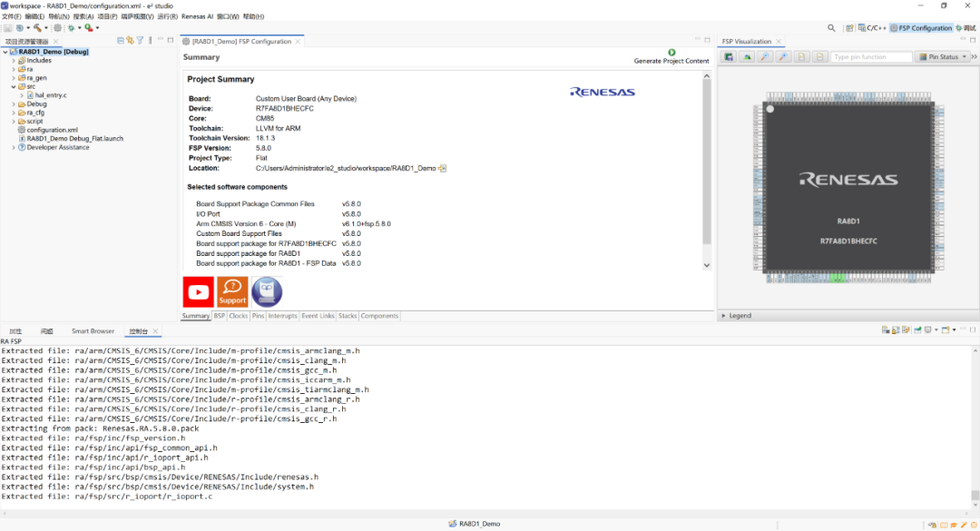
Task: Click the save image icon in FSP Visualization
Action: (729, 57)
